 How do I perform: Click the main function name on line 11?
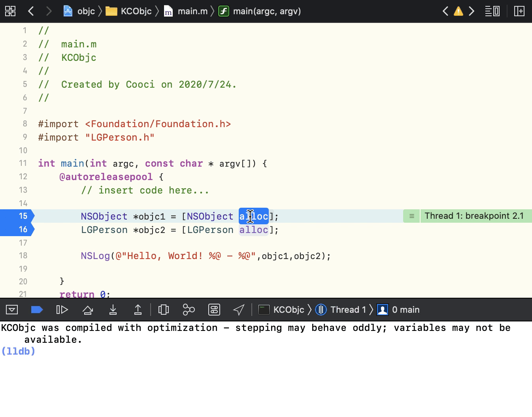[72, 163]
